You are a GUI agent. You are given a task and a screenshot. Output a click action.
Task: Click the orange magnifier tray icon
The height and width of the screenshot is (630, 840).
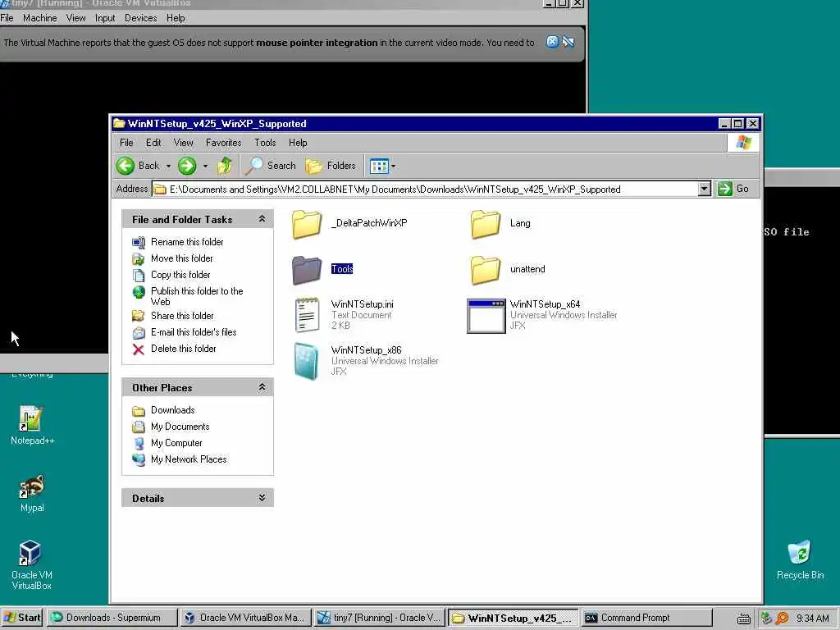[x=782, y=619]
